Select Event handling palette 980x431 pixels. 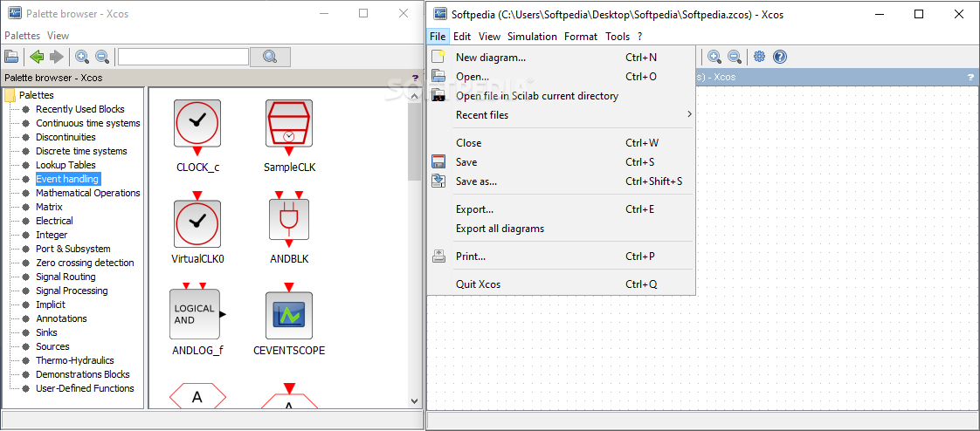coord(67,179)
